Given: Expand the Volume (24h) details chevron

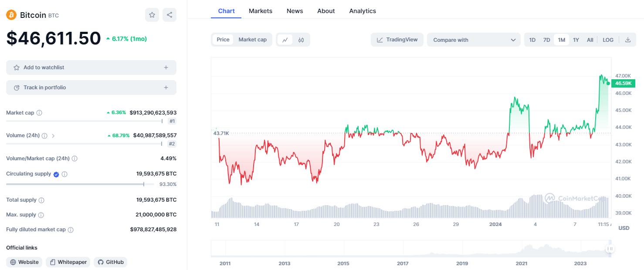Looking at the screenshot, I should tap(53, 135).
